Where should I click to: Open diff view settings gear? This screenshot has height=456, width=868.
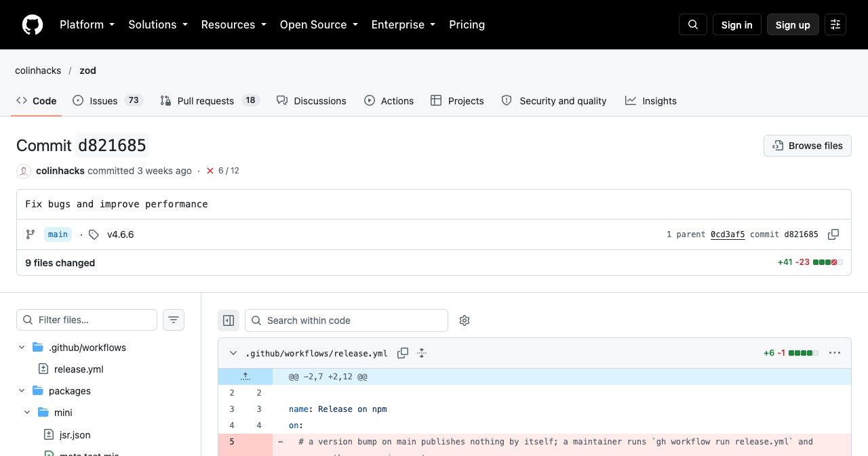(465, 320)
